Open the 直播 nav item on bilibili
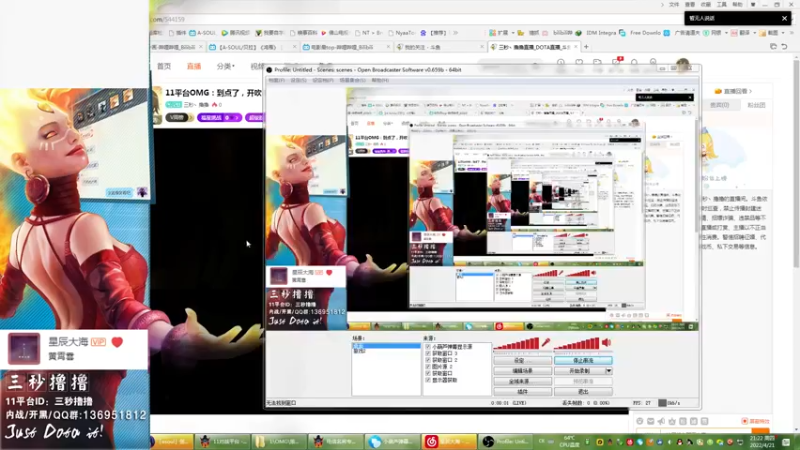 click(x=194, y=66)
